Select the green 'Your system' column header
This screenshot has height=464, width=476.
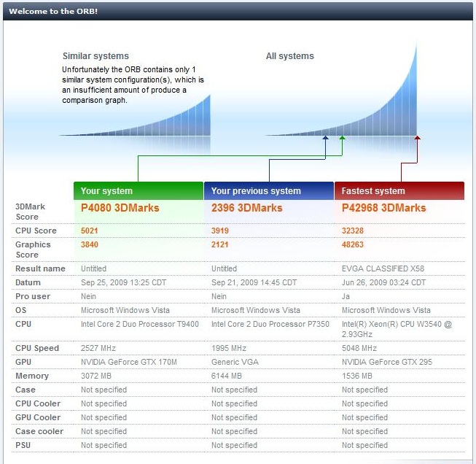point(138,191)
